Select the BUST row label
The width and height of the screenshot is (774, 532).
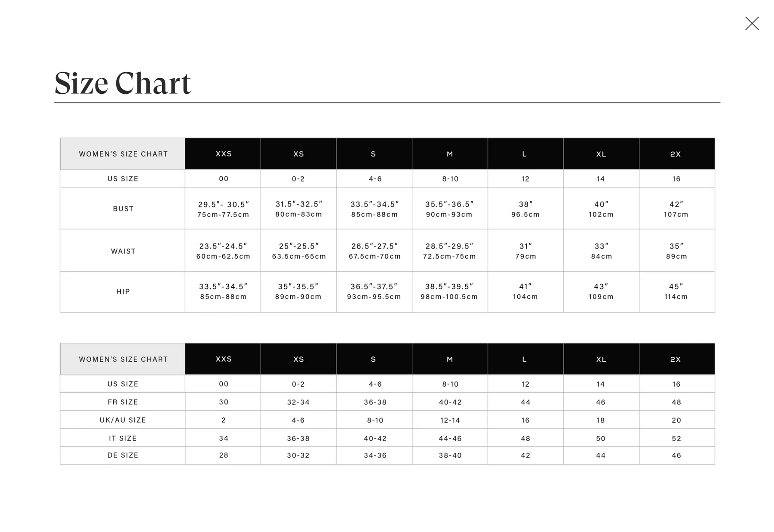coord(123,209)
